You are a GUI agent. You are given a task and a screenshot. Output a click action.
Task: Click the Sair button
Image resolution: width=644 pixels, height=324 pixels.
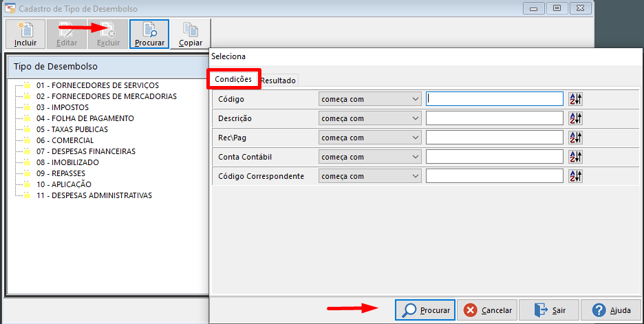pyautogui.click(x=549, y=310)
